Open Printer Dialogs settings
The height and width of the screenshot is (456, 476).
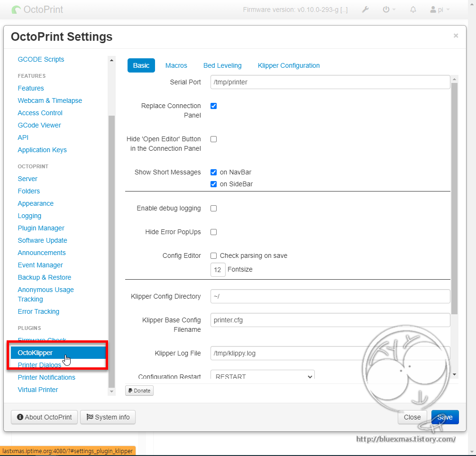(x=39, y=365)
